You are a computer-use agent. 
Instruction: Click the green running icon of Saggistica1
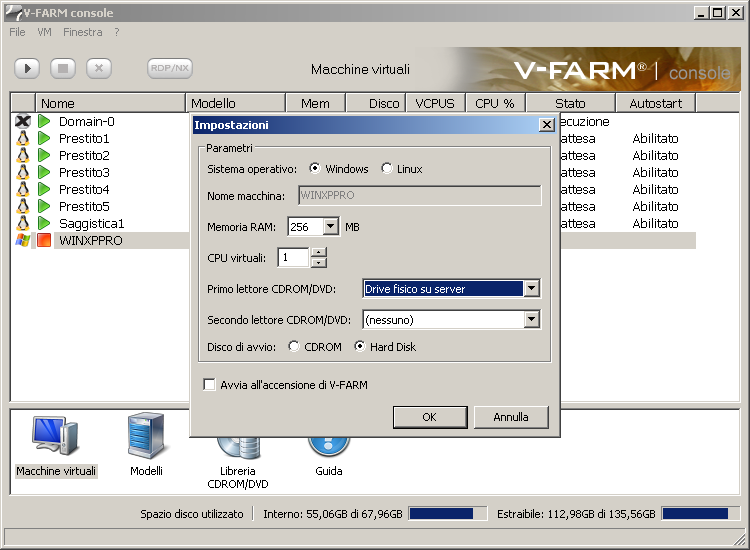pyautogui.click(x=44, y=223)
